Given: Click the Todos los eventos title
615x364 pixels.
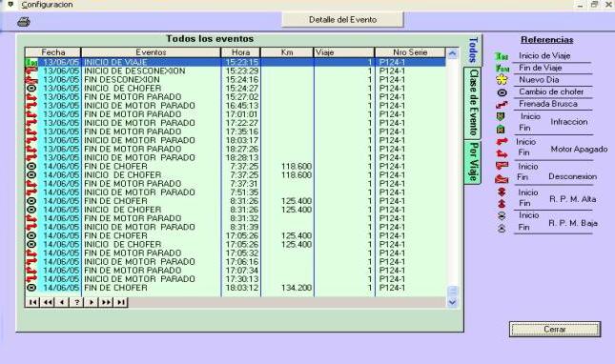Looking at the screenshot, I should (210, 38).
